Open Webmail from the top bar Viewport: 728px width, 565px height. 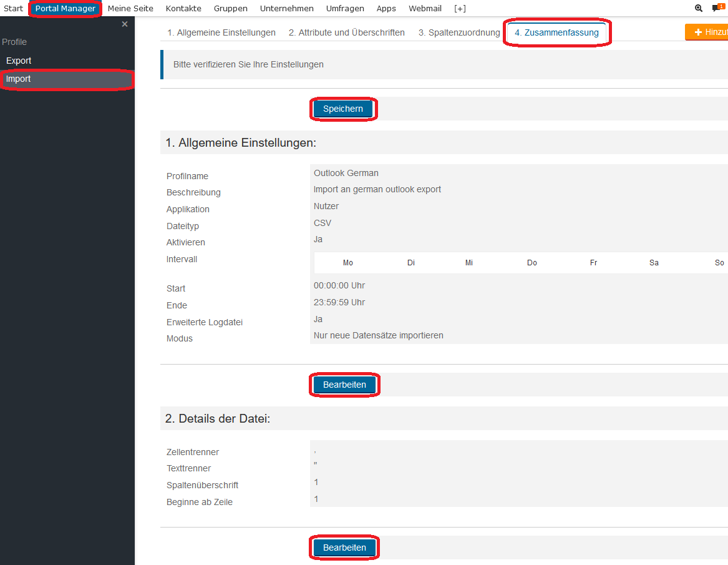click(425, 9)
